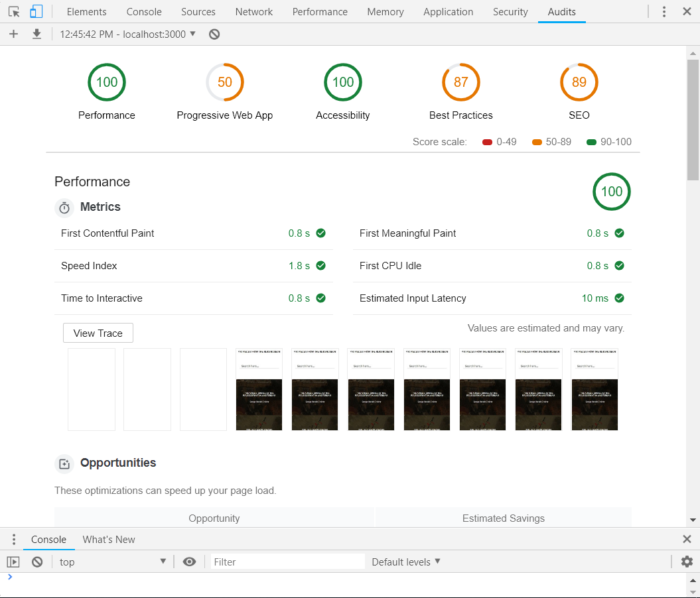Open the Sources tab
The height and width of the screenshot is (598, 700).
(x=198, y=12)
